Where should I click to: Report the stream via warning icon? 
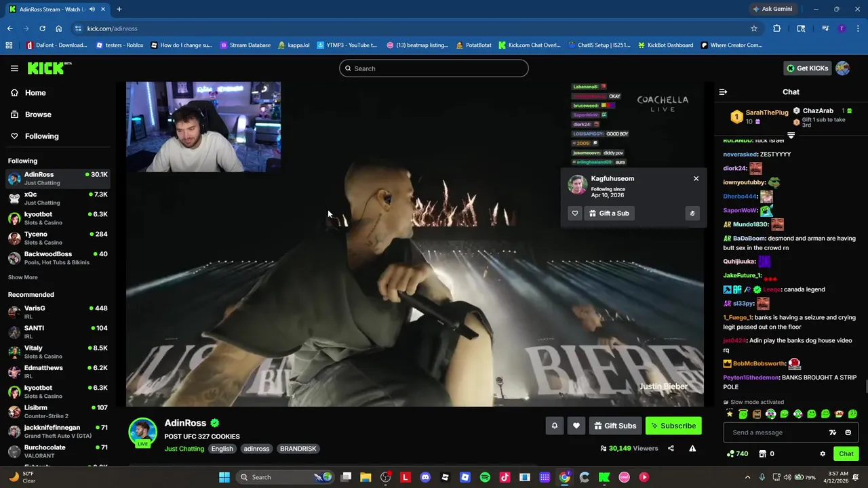tap(692, 448)
